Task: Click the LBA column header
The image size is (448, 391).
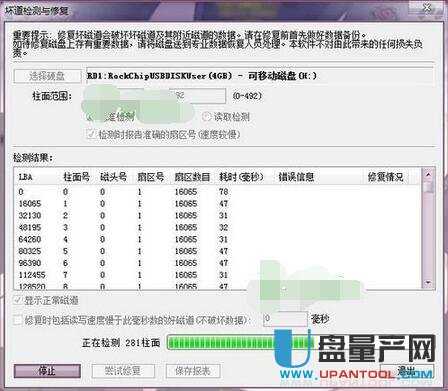Action: (x=37, y=177)
